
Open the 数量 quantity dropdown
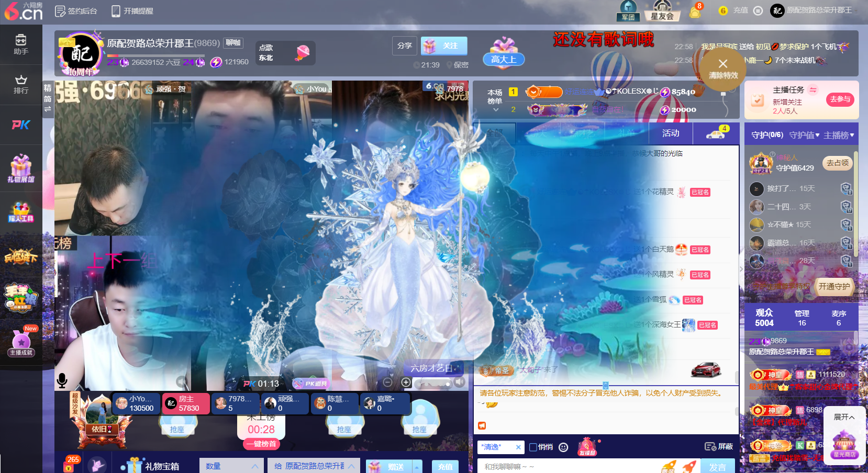click(231, 466)
